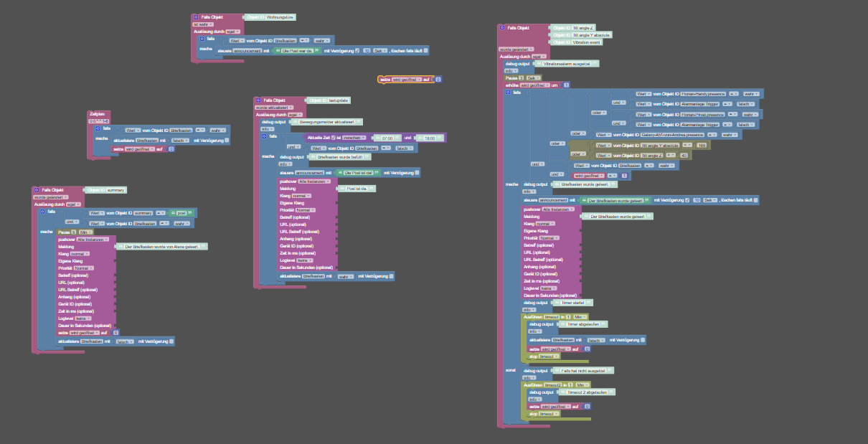868x444 pixels.
Task: Open 'Priorität Normal' dropdown in summary pushover
Action: coord(85,268)
